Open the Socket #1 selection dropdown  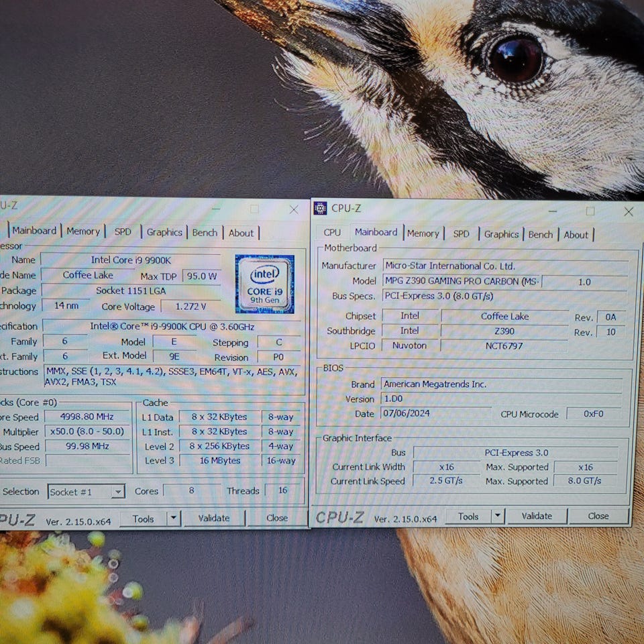87,492
